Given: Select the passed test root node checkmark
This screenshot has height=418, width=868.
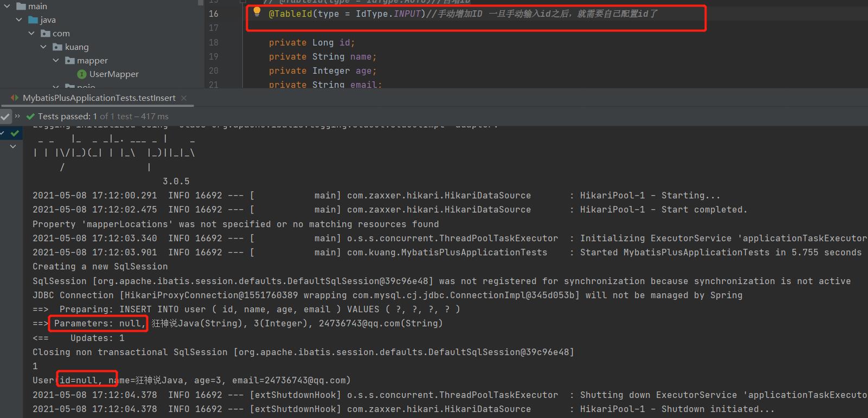Looking at the screenshot, I should [x=15, y=133].
